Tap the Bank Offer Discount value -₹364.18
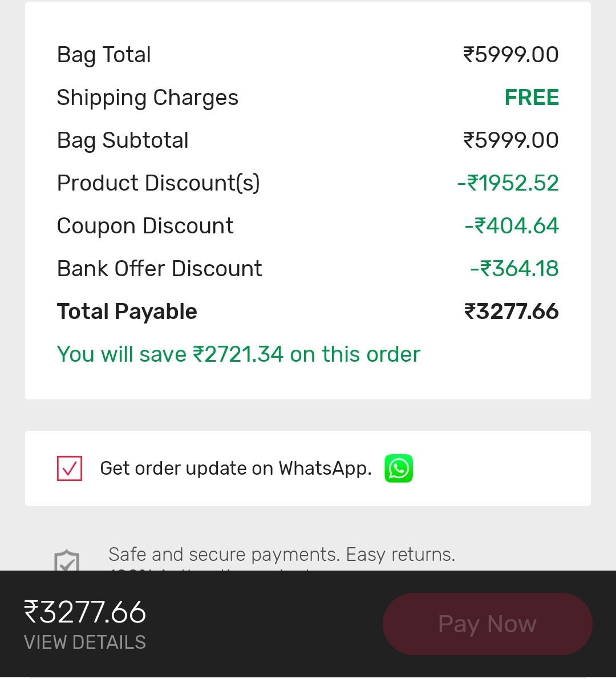This screenshot has width=616, height=679. [x=514, y=269]
